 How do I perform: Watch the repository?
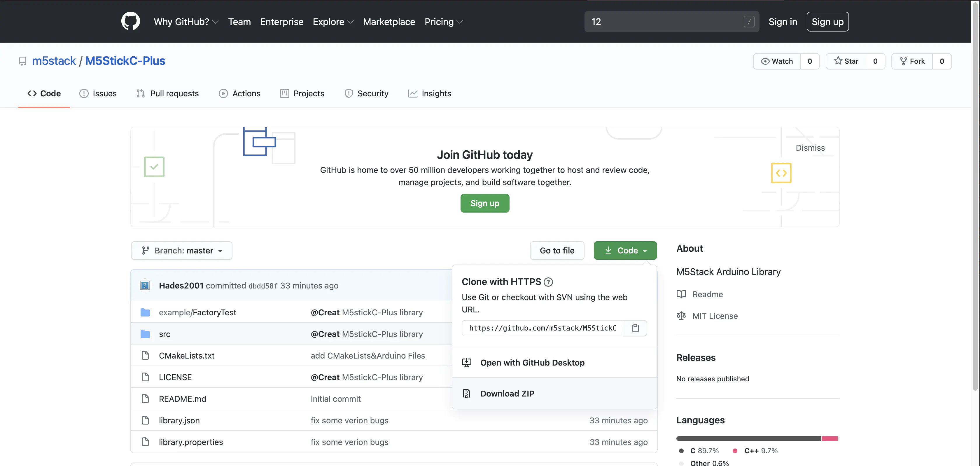[x=776, y=61]
